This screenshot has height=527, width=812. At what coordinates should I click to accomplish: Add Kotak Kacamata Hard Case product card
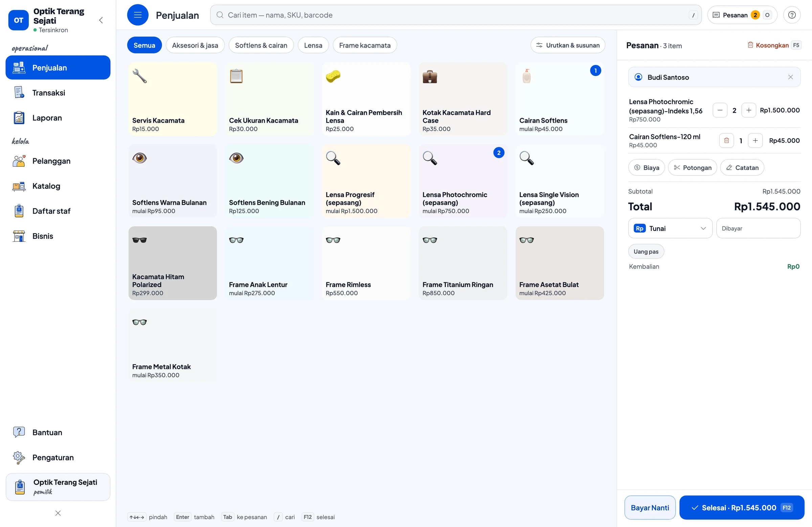[x=463, y=99]
